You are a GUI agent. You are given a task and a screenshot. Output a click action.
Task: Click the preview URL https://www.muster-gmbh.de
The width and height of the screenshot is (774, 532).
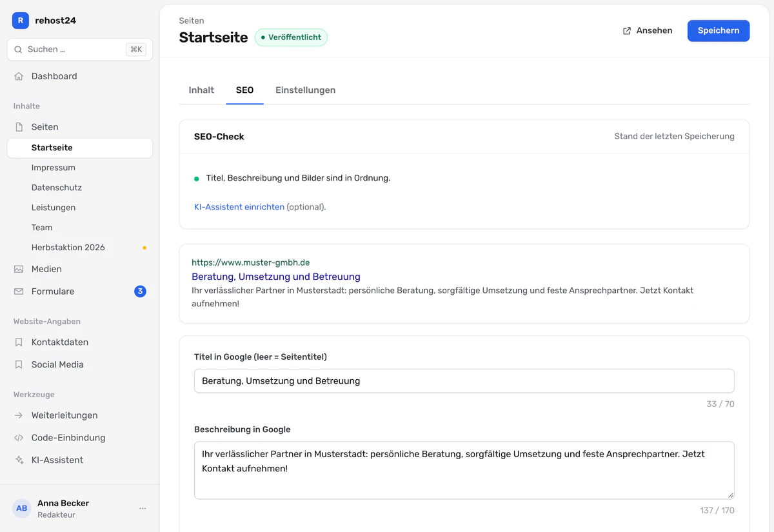click(251, 262)
